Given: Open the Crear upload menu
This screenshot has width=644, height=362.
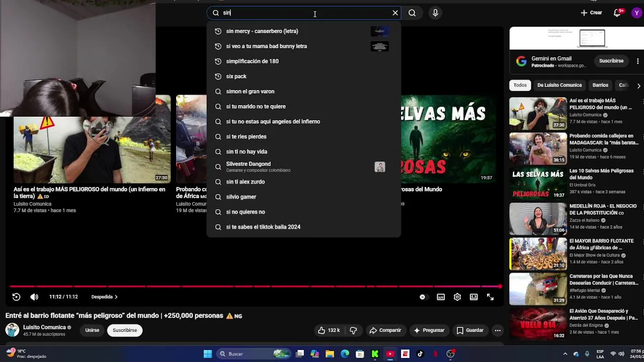Looking at the screenshot, I should tap(591, 13).
